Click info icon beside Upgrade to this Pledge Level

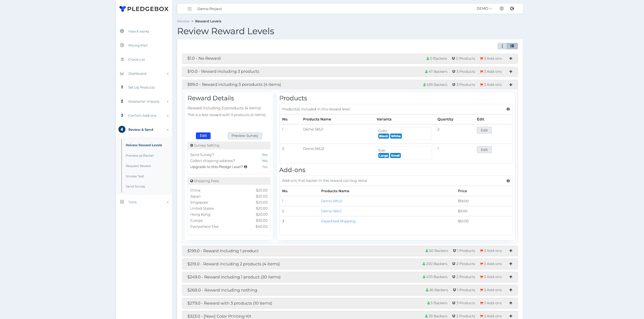point(246,167)
